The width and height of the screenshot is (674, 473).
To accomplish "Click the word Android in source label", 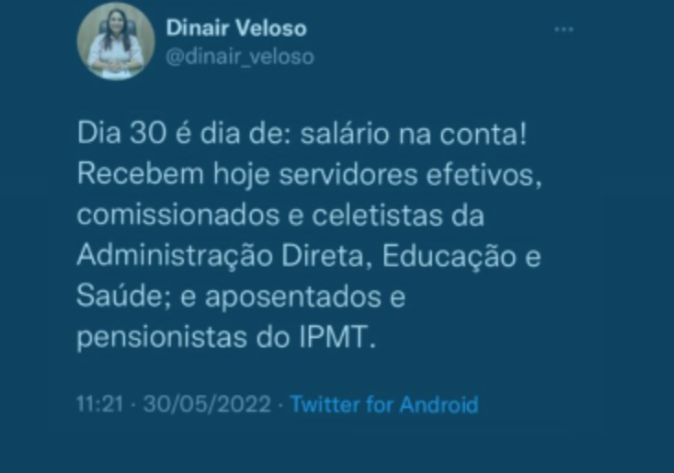I will click(x=439, y=405).
